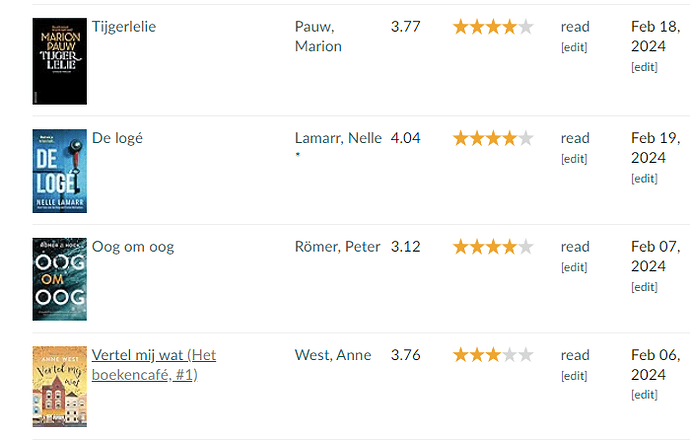Open the Oog om oog cover thumbnail
The image size is (690, 440).
pyautogui.click(x=60, y=279)
